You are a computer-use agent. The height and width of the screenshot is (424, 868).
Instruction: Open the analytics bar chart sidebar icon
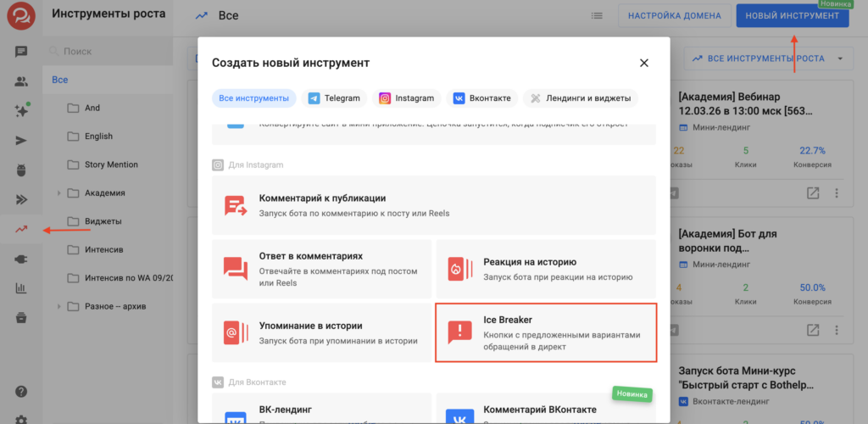coord(21,288)
